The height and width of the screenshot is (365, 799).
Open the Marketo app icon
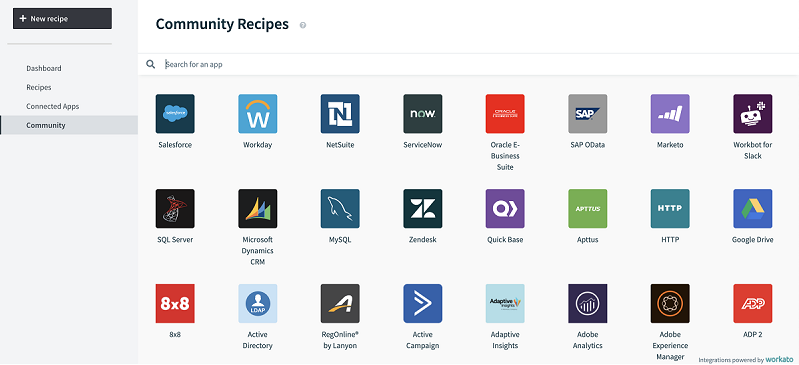click(x=670, y=114)
